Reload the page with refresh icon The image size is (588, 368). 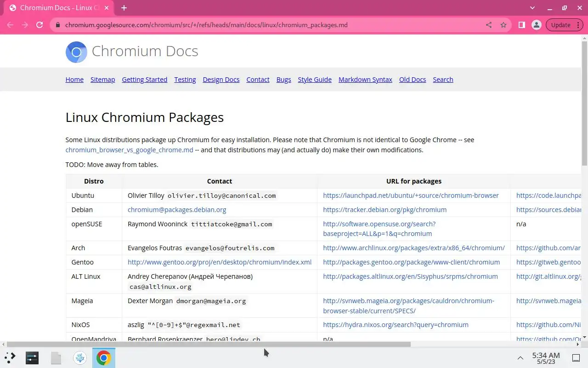[40, 25]
